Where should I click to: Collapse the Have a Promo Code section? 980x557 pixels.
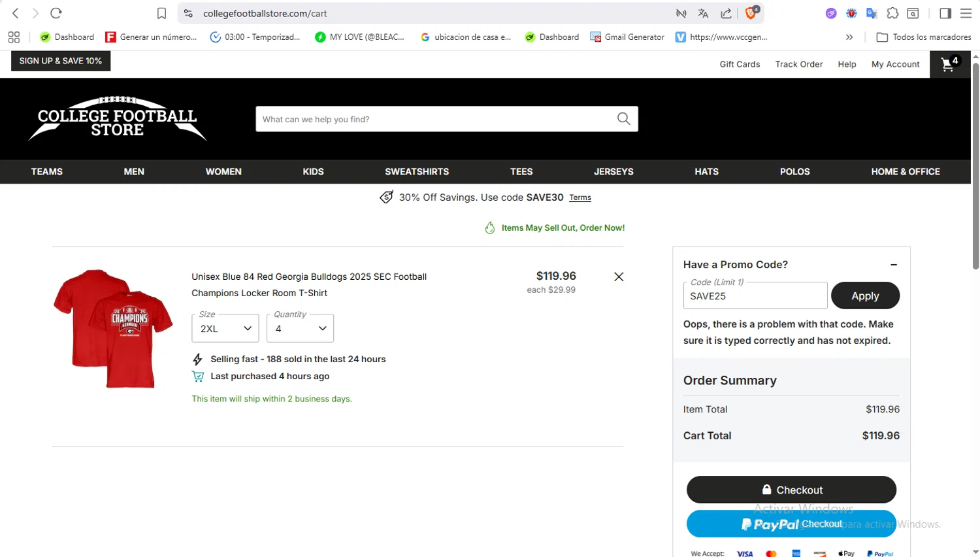893,265
